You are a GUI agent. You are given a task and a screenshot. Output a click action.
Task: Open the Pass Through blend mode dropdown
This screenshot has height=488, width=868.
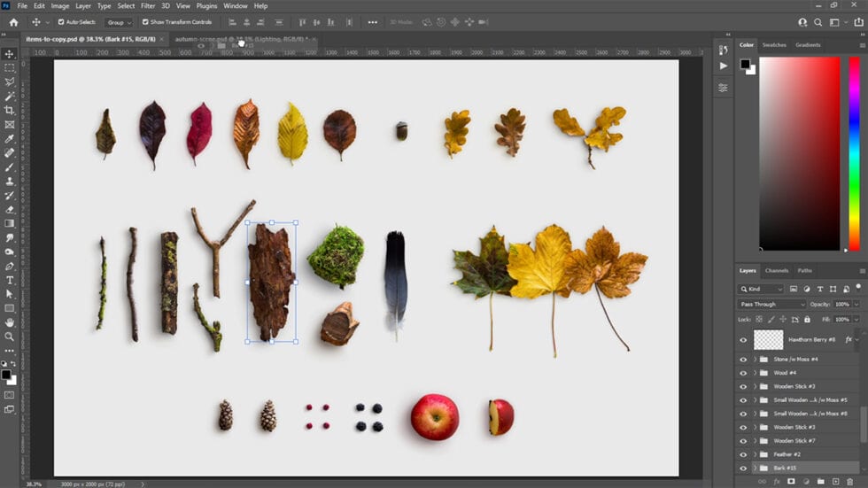tap(771, 305)
